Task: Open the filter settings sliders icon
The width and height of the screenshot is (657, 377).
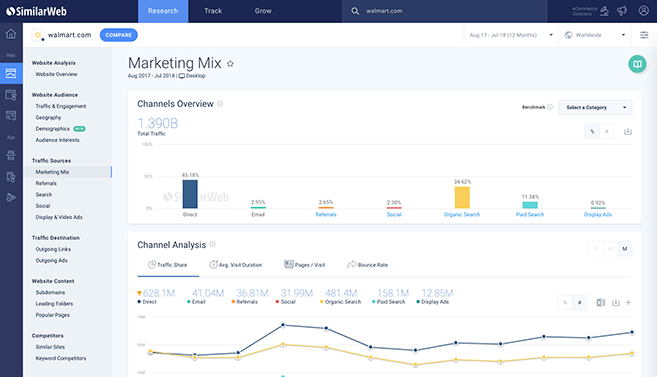Action: (x=644, y=35)
